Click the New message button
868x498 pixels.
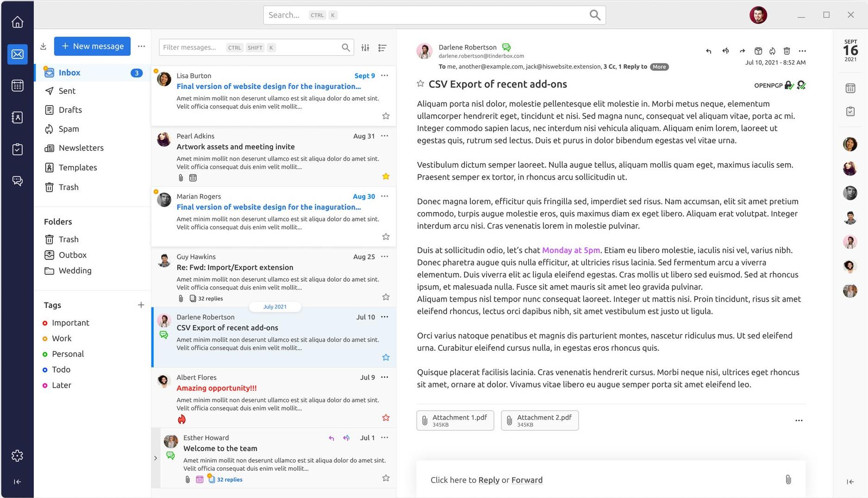93,46
